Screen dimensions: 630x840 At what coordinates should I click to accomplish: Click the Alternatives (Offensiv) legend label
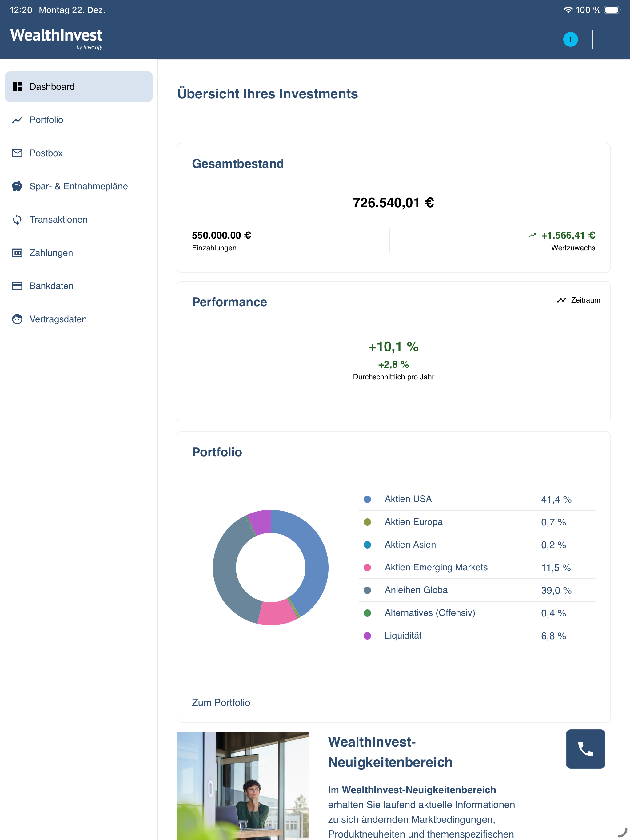[430, 613]
